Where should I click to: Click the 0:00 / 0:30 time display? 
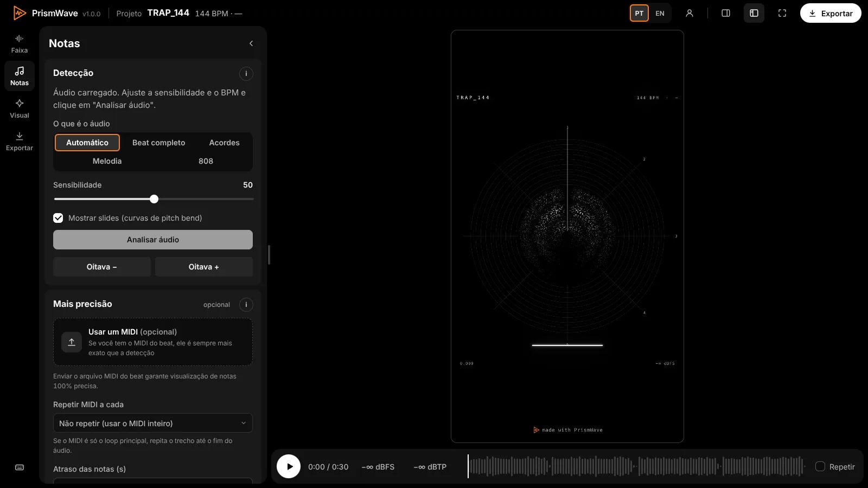[328, 467]
